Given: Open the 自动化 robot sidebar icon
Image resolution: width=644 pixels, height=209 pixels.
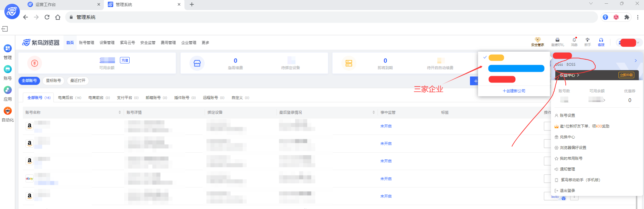Looking at the screenshot, I should pyautogui.click(x=7, y=111).
